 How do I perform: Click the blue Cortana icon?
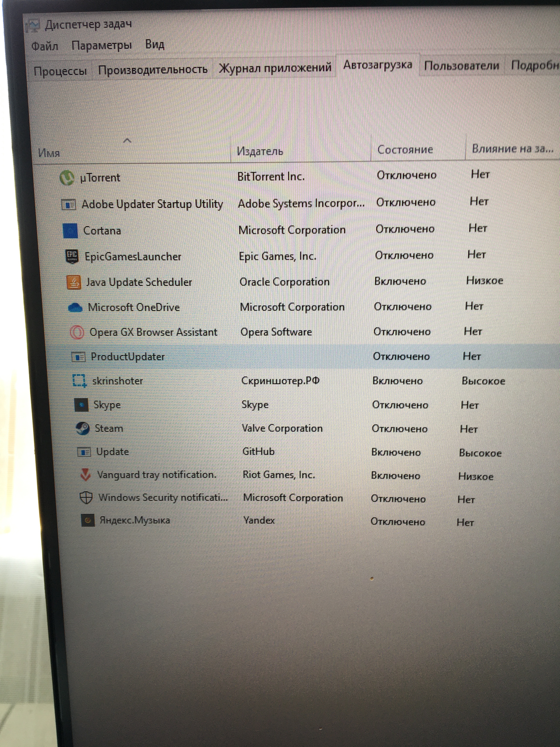pos(70,231)
